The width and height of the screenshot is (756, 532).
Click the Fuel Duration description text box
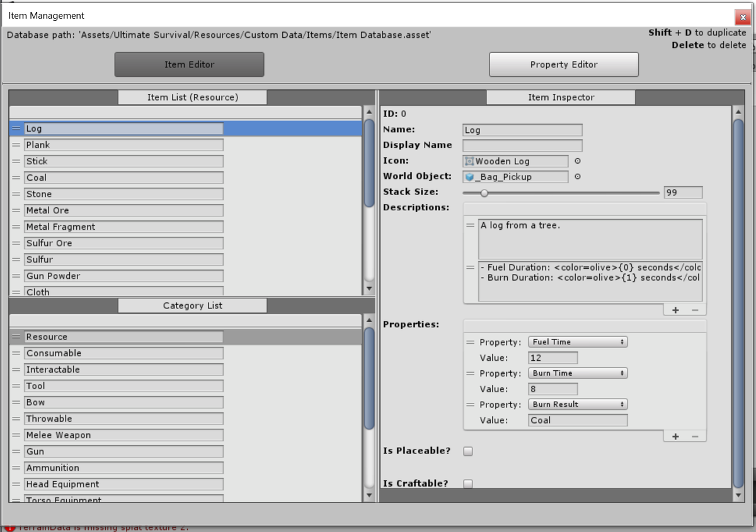click(x=590, y=281)
